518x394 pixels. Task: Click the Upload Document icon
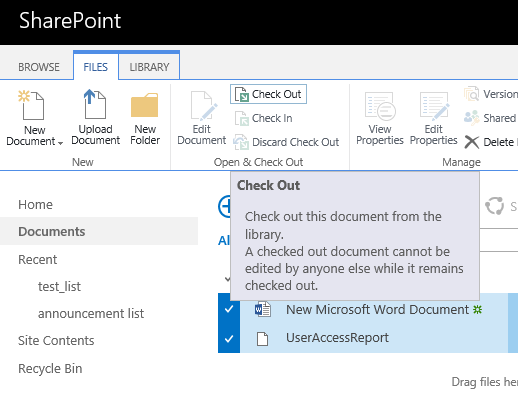point(95,104)
